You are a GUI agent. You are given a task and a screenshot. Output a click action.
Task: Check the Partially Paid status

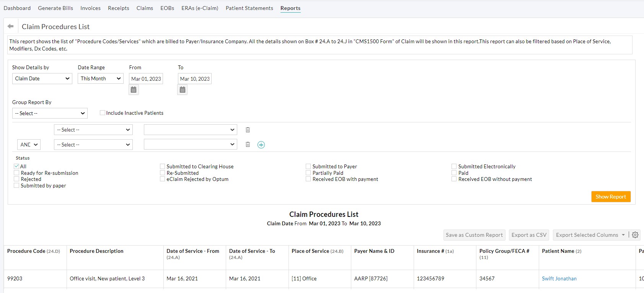[308, 173]
